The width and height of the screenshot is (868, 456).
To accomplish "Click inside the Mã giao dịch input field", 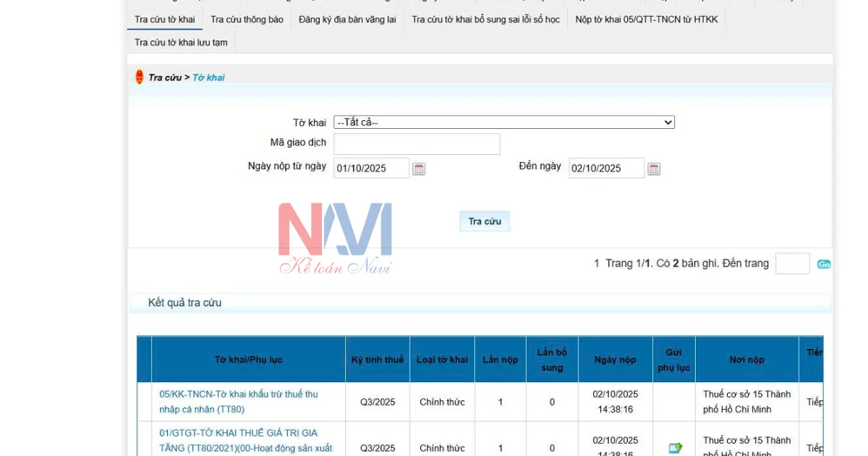I will click(416, 144).
